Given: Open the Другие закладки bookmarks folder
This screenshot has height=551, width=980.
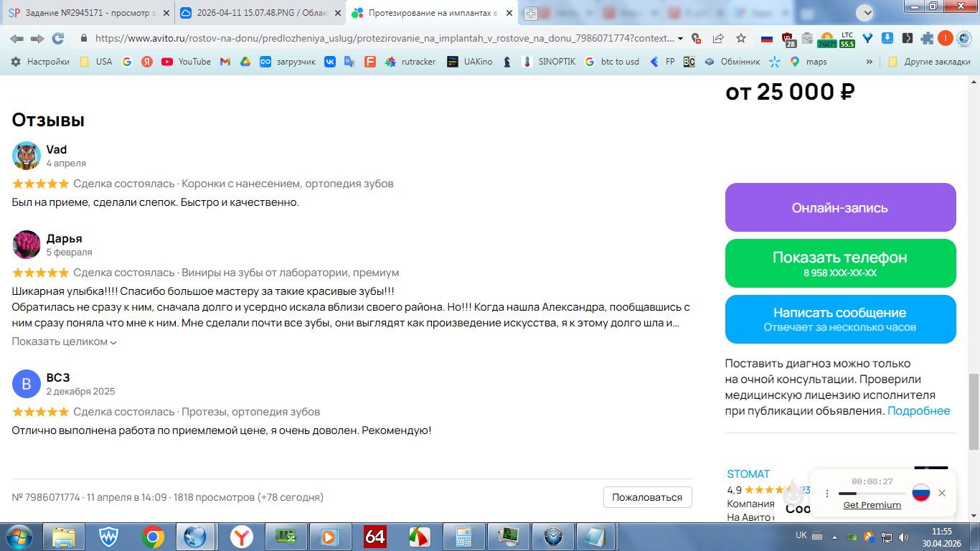Looking at the screenshot, I should [x=929, y=62].
